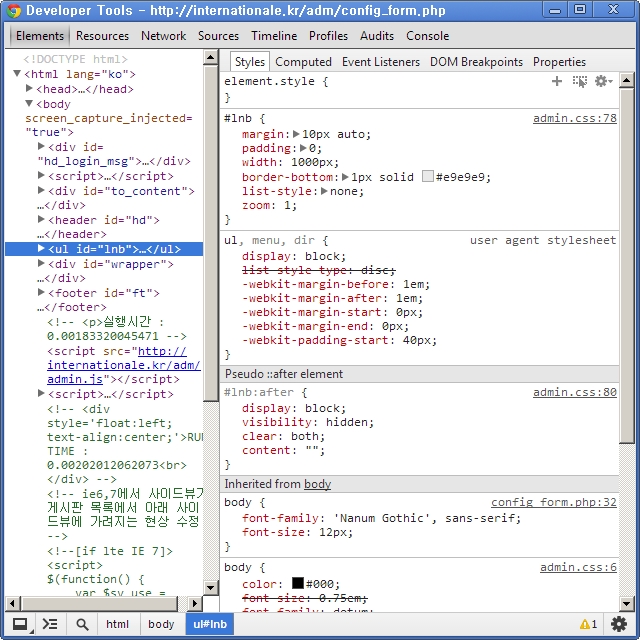This screenshot has height=640, width=640.
Task: Show the console drawer icon
Action: tap(49, 624)
